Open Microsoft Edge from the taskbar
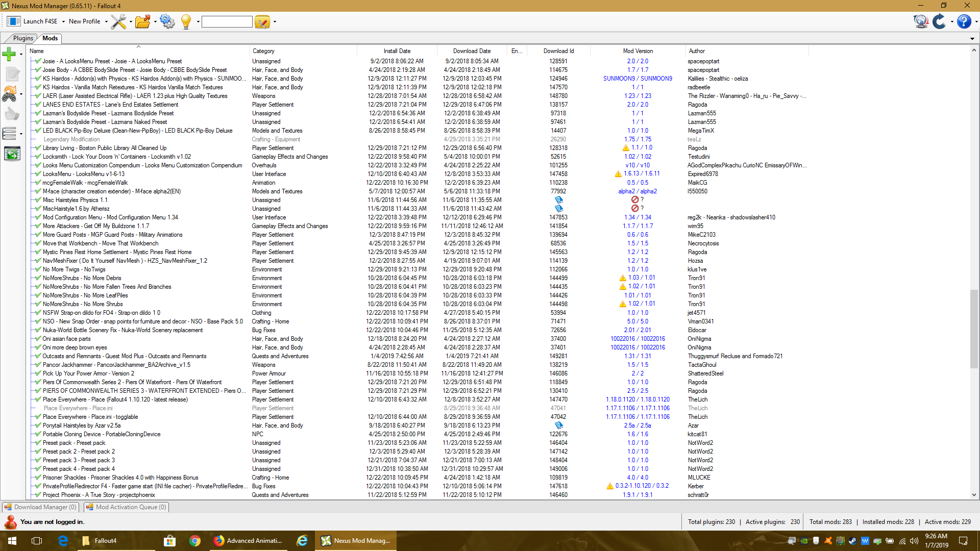The image size is (980, 551). pyautogui.click(x=63, y=541)
